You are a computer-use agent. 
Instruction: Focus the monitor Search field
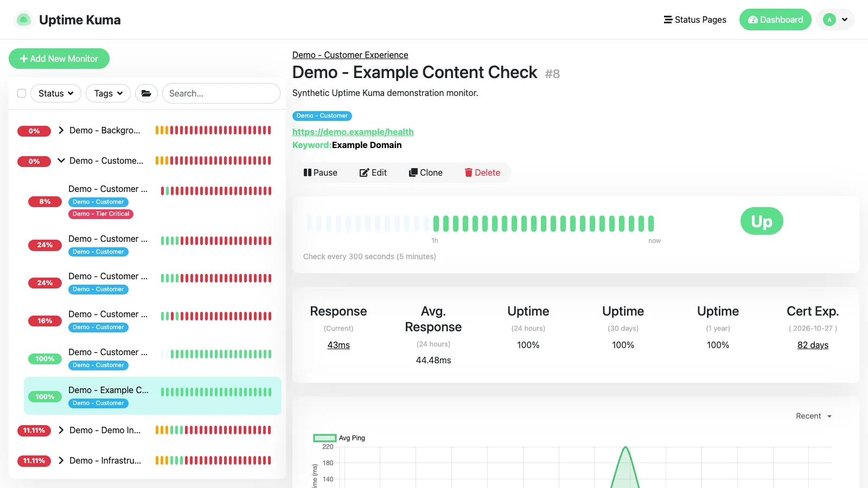221,93
